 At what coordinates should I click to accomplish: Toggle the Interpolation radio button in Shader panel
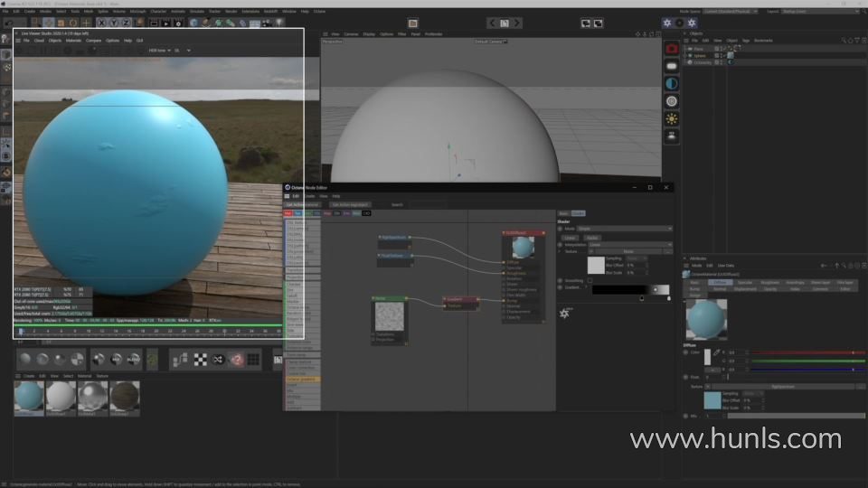[560, 244]
